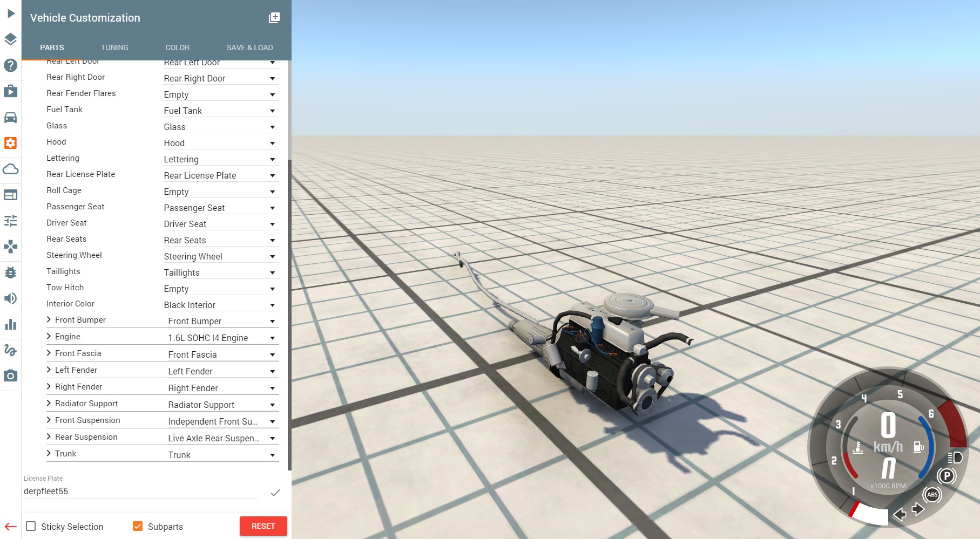Screen dimensions: 980x539
Task: Enable the Sticky Selection checkbox
Action: (31, 526)
